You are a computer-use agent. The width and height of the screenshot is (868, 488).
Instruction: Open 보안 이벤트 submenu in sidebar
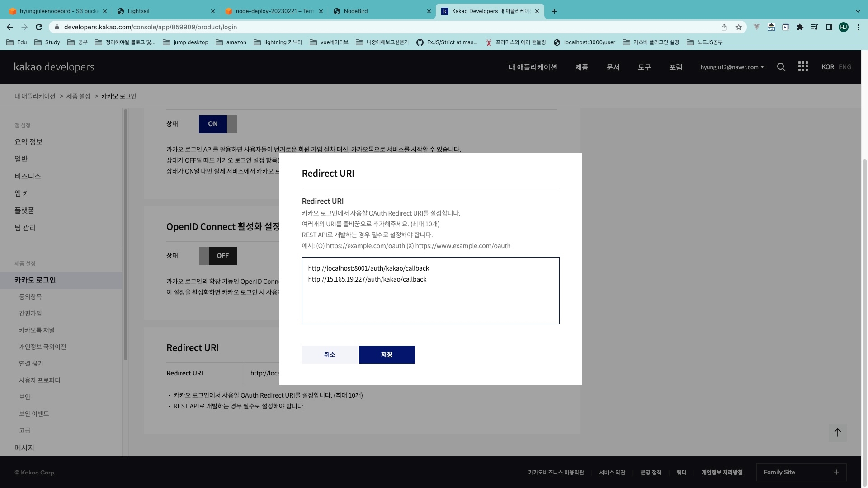coord(34,414)
